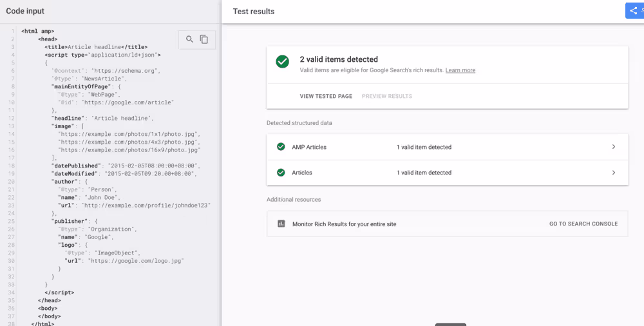Click the script type application/ld+json line
The image size is (644, 326).
pos(102,55)
